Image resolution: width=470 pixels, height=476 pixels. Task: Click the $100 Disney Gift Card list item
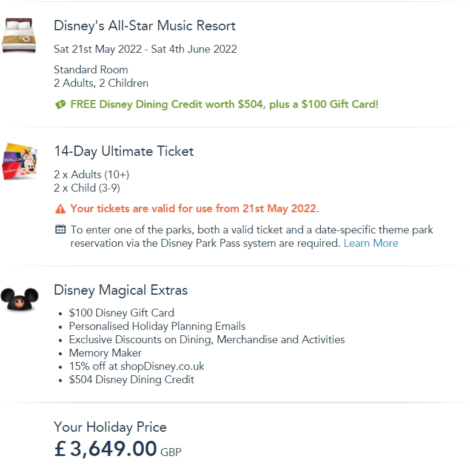121,313
